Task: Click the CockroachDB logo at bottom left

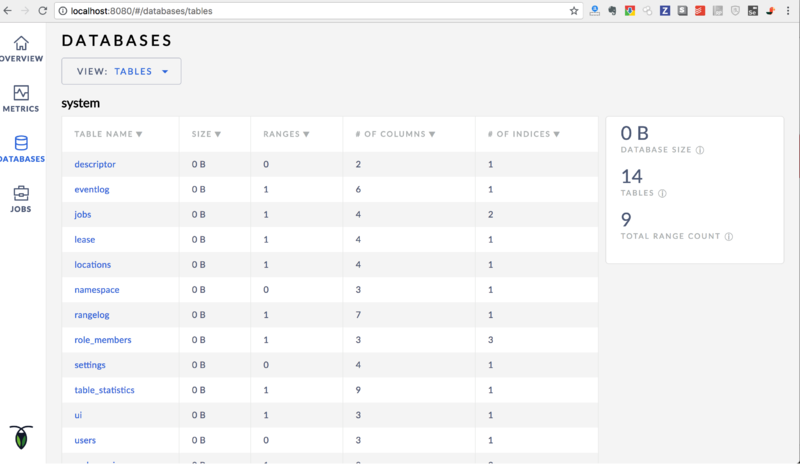Action: coord(21,437)
